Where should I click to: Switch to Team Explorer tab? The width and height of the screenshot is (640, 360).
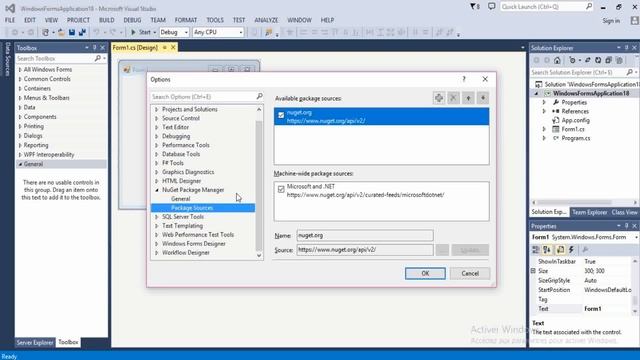tap(589, 212)
